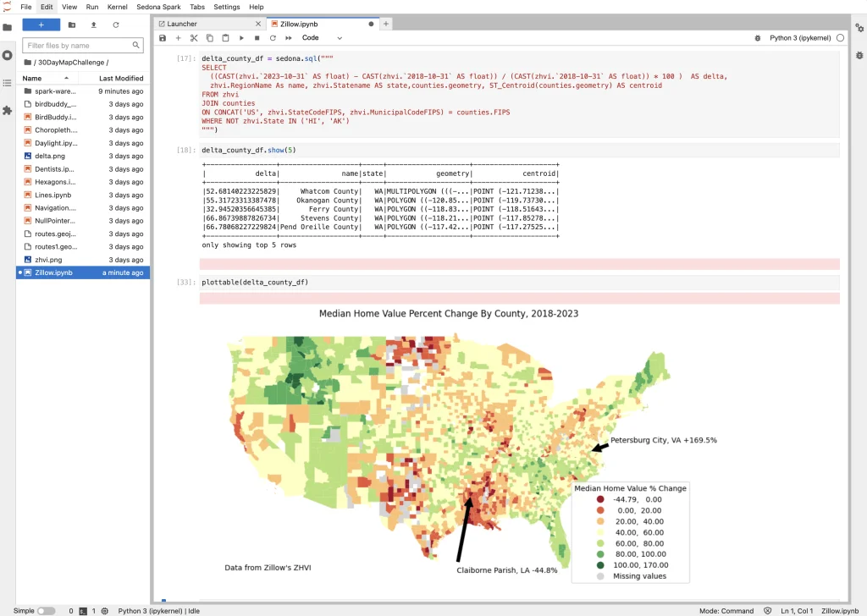
Task: Open a new tab with plus button
Action: (x=386, y=24)
